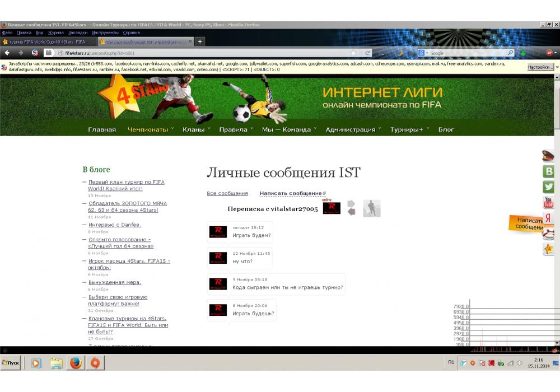
Task: Expand the Кланы dropdown menu
Action: tap(197, 129)
